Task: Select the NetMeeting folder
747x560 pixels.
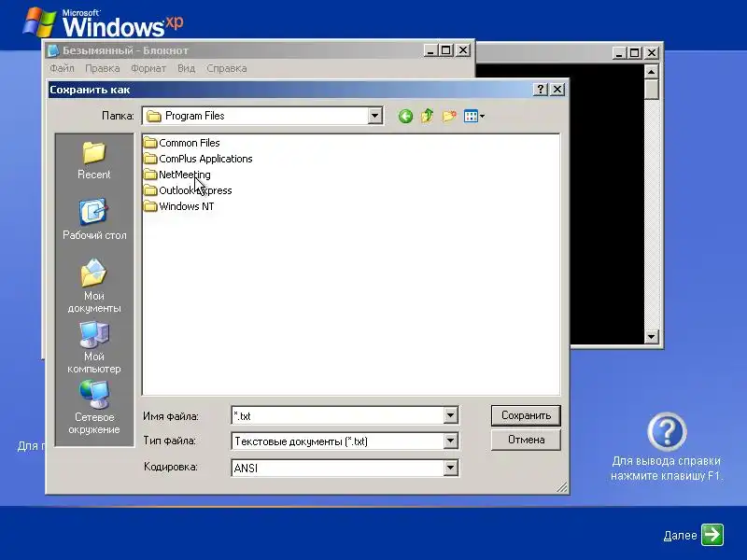Action: (x=176, y=175)
